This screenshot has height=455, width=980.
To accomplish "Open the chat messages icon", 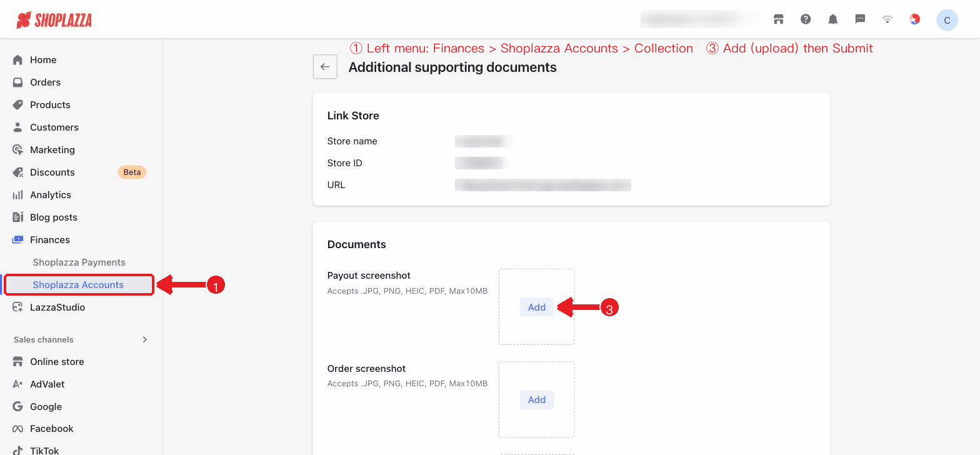I will point(860,19).
